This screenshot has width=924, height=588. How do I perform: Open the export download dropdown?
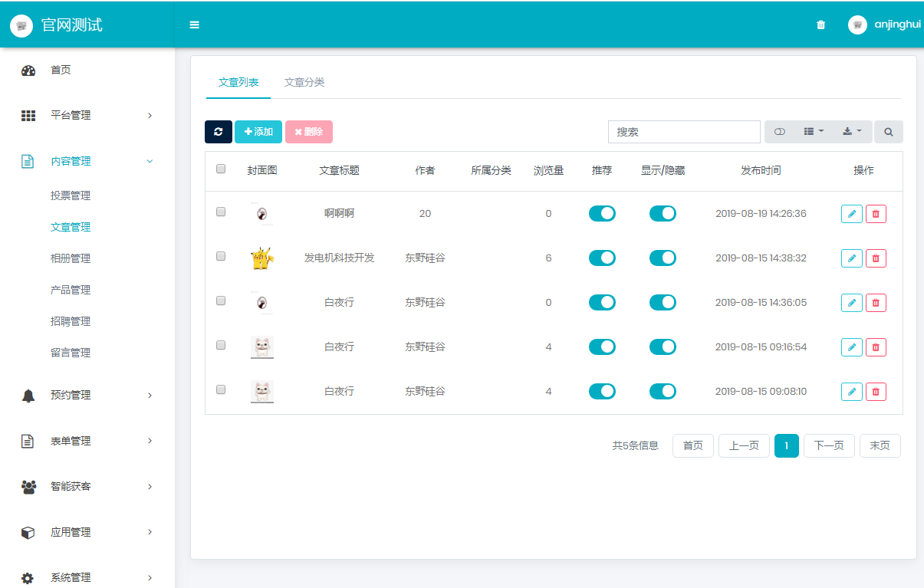click(852, 132)
